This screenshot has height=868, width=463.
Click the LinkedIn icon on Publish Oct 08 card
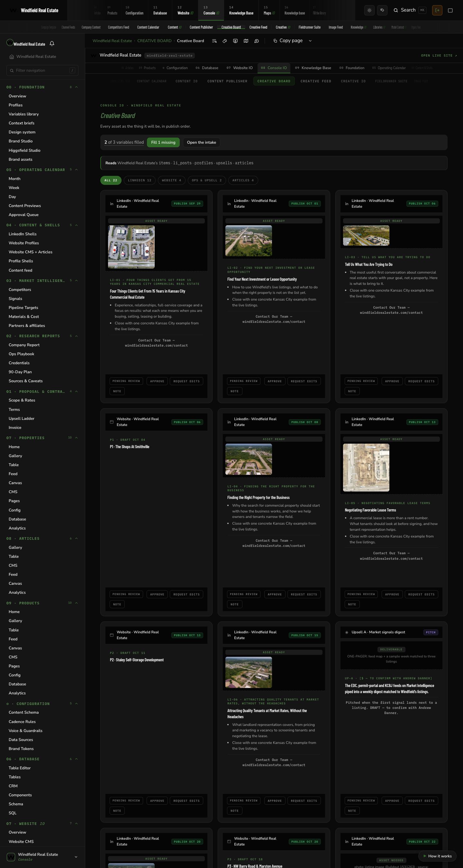tap(229, 422)
